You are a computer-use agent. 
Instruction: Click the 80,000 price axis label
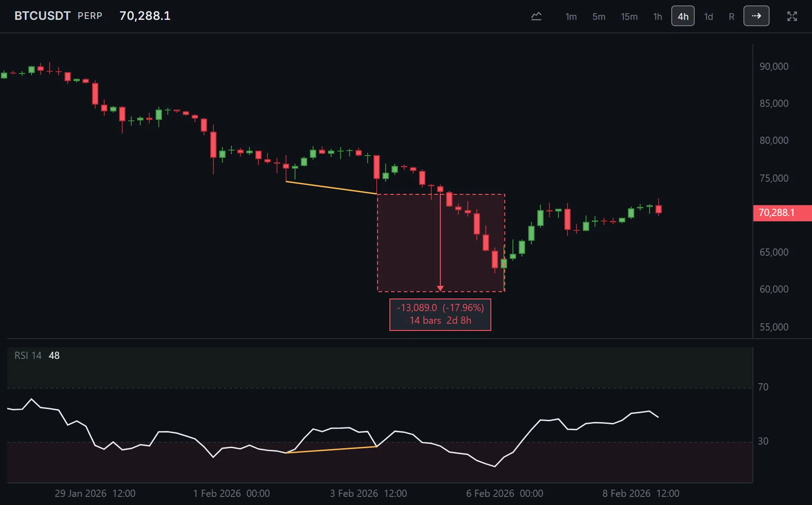[x=774, y=140]
